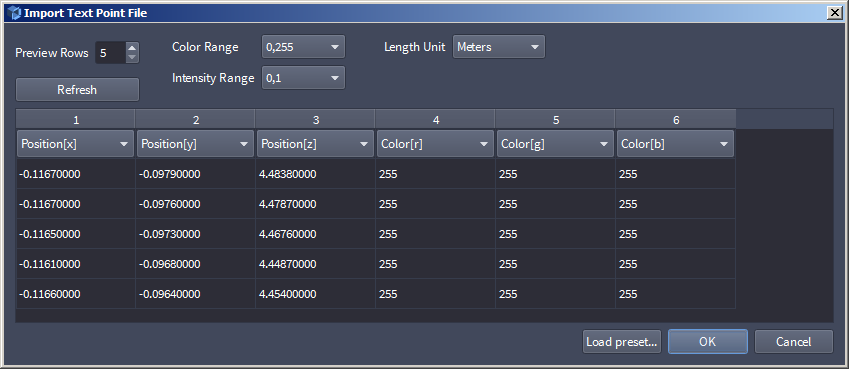
Task: Click cell value -0.09760000
Action: coord(195,204)
